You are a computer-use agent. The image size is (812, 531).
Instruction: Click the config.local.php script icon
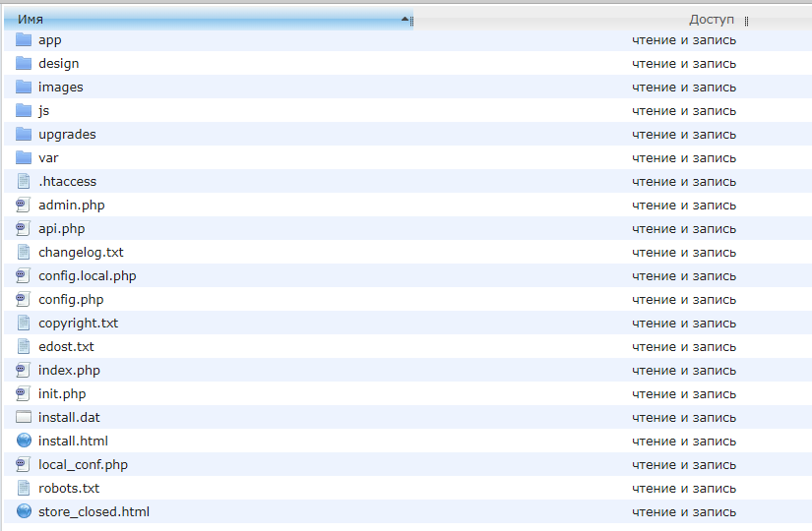(x=24, y=276)
